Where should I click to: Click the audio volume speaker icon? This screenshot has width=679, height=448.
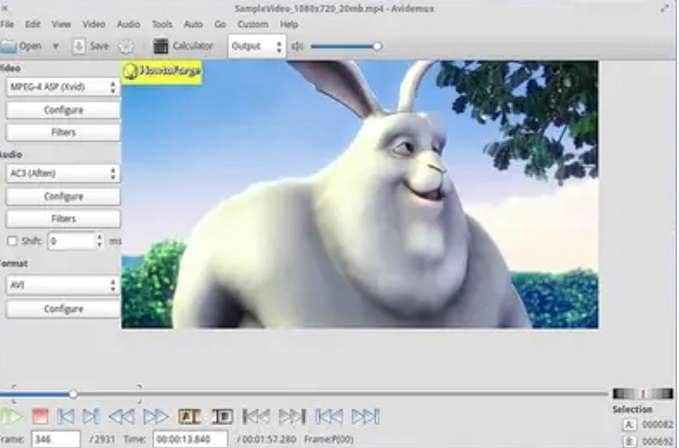coord(297,46)
